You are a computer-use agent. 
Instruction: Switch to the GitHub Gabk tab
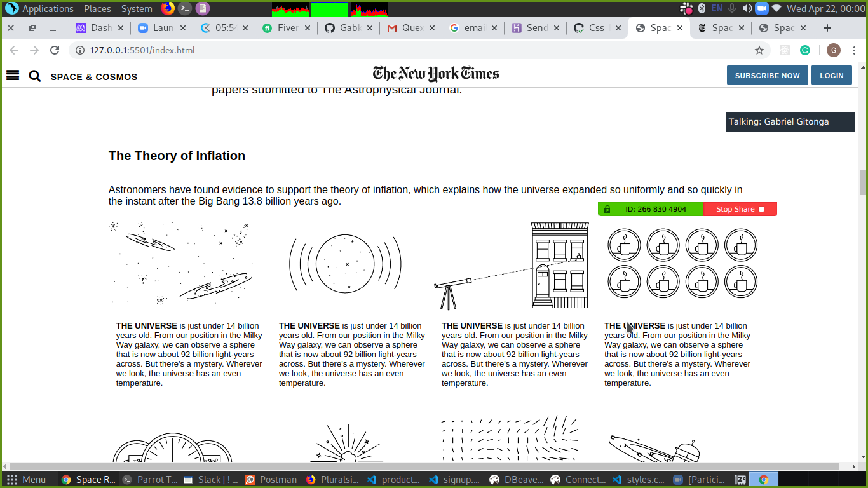pos(349,28)
